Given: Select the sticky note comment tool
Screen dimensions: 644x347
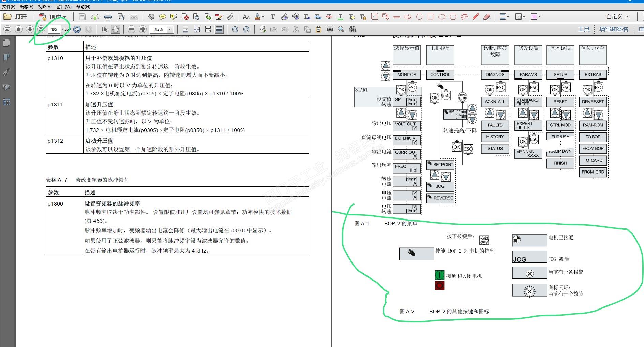Looking at the screenshot, I should [x=163, y=17].
